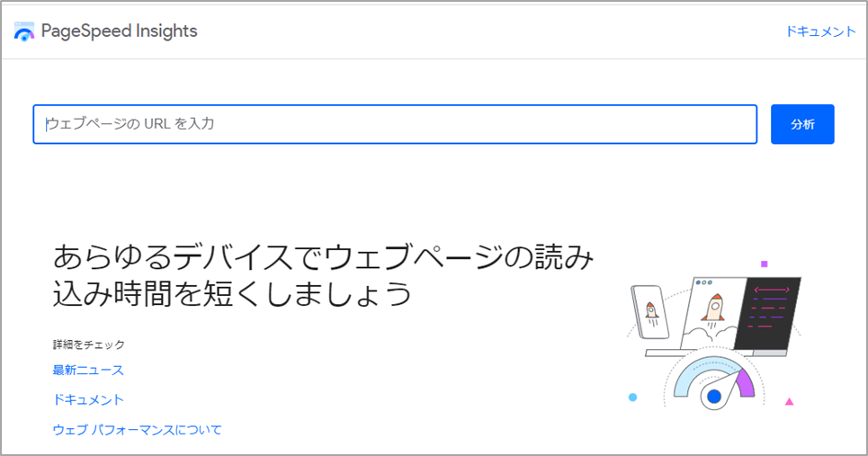This screenshot has width=868, height=456.
Task: Open ウェブ パフォーマンスについて link
Action: pyautogui.click(x=137, y=429)
